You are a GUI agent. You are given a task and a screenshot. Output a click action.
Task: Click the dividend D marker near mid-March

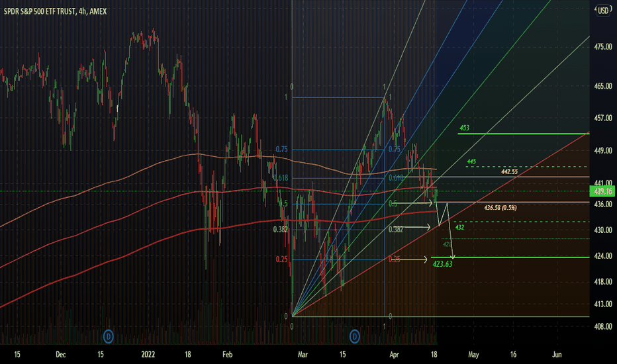(x=355, y=336)
